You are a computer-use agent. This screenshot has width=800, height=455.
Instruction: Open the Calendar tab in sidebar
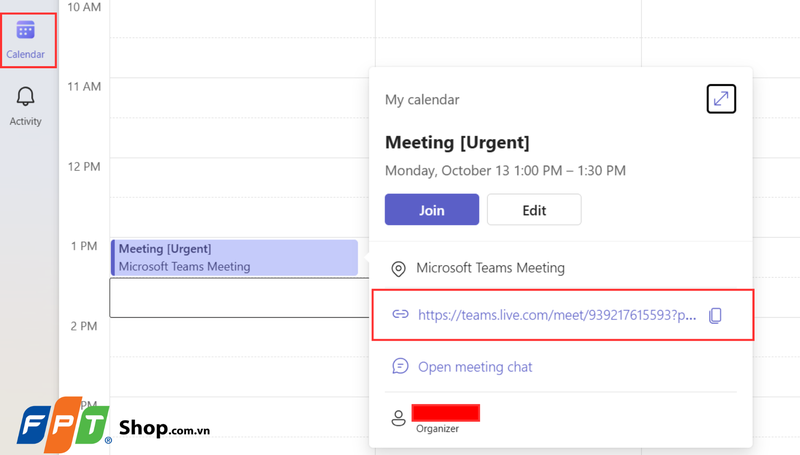(26, 40)
